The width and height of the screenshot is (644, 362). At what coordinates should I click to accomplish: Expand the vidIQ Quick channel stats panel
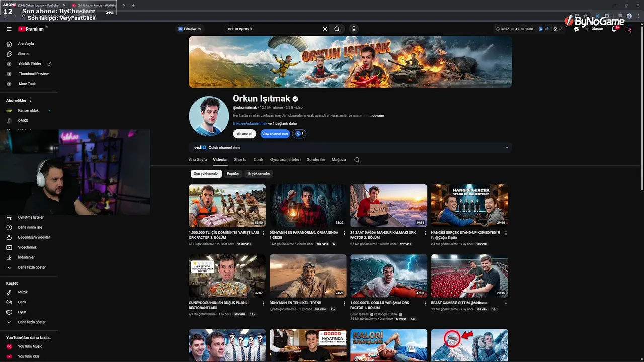(507, 148)
